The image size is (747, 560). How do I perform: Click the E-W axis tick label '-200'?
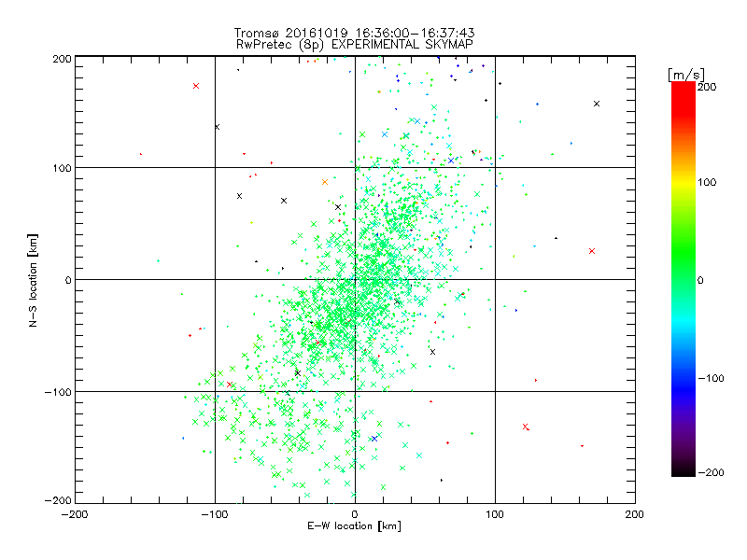(75, 514)
